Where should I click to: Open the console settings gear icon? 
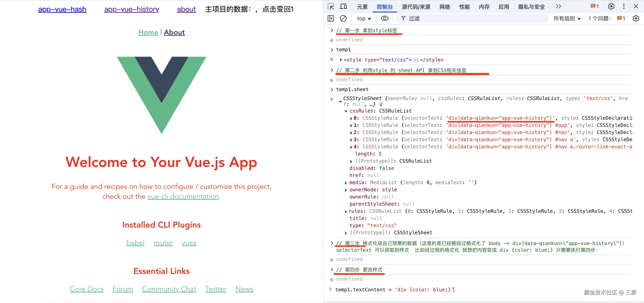pyautogui.click(x=636, y=18)
